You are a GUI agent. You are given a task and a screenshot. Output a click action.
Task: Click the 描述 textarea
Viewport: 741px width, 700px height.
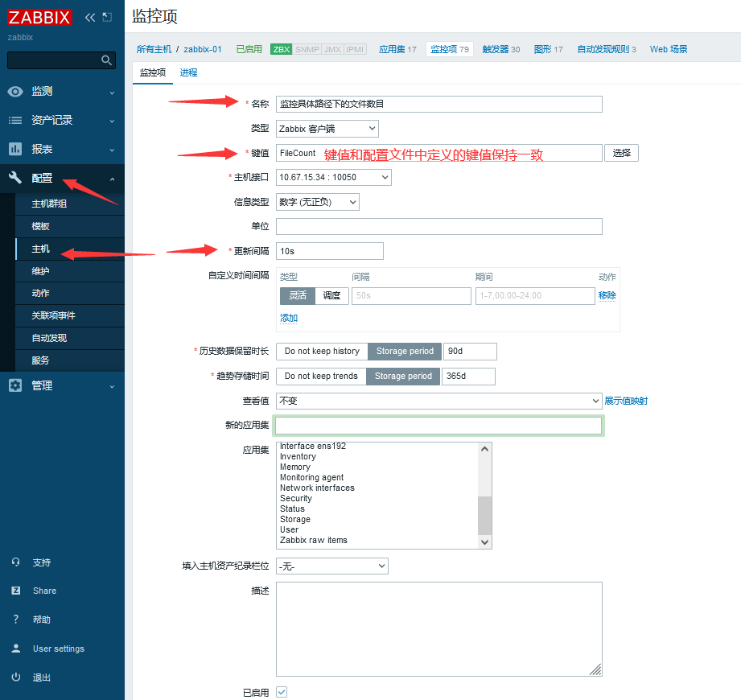[x=439, y=629]
